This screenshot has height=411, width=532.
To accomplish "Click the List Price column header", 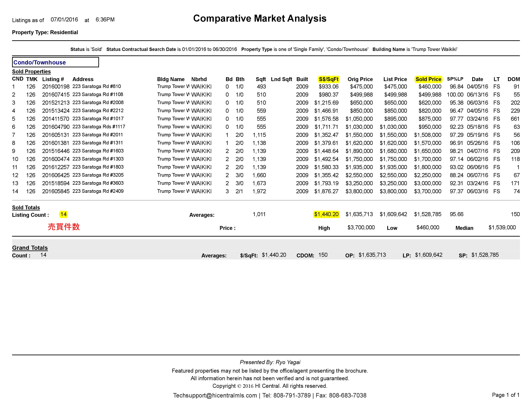I will click(395, 79).
